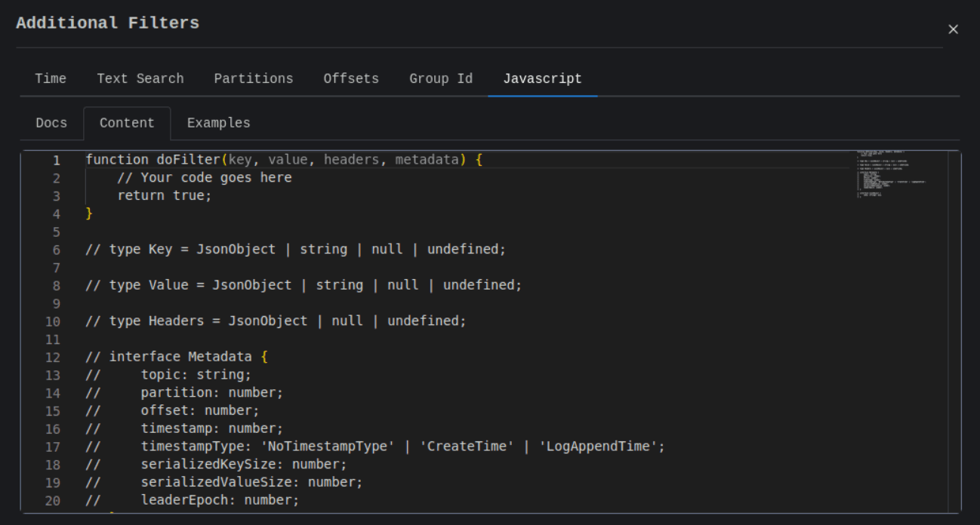Screen dimensions: 980x525
Task: Click line number 12 in gutter
Action: click(x=52, y=357)
